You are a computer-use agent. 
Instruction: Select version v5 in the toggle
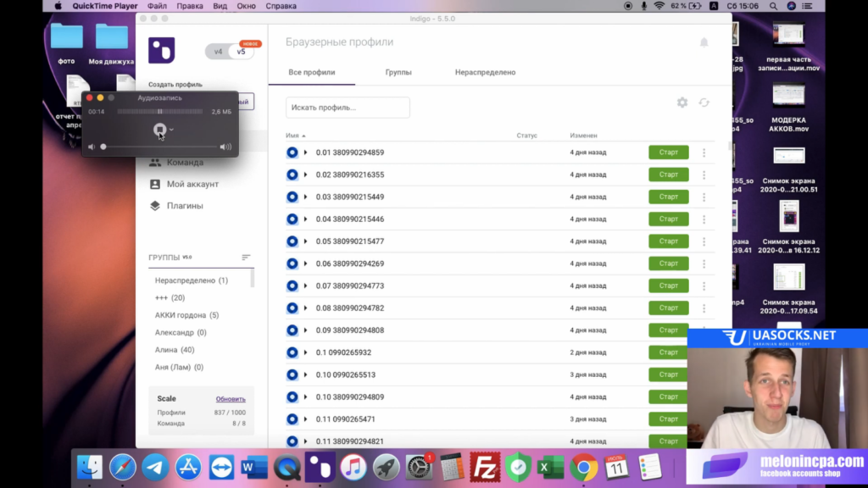coord(242,52)
